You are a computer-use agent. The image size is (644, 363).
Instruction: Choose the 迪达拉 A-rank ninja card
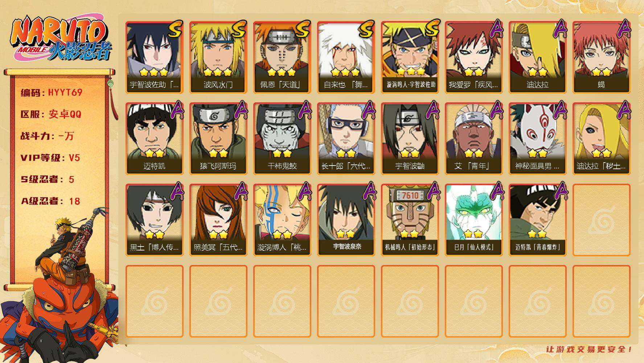537,57
